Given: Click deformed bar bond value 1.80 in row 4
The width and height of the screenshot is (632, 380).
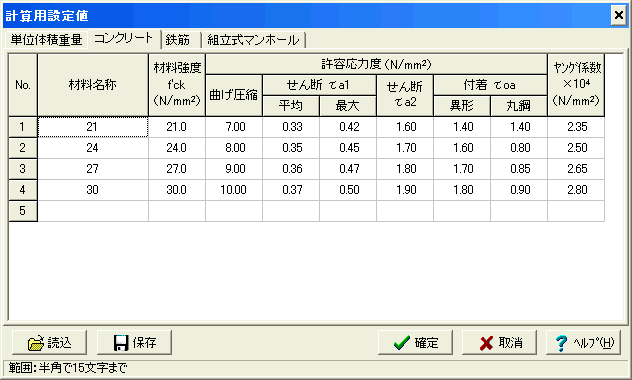Looking at the screenshot, I should [462, 190].
